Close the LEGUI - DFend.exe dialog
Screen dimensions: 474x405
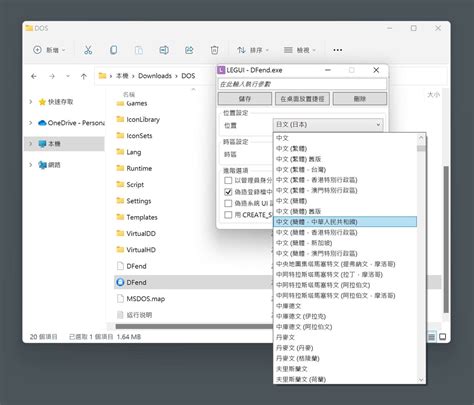pos(376,70)
